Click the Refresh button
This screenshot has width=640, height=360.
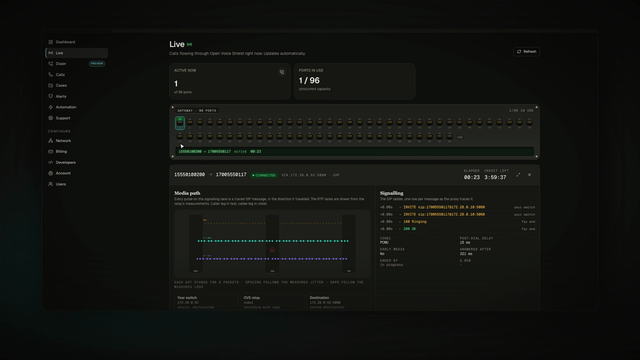tap(527, 51)
